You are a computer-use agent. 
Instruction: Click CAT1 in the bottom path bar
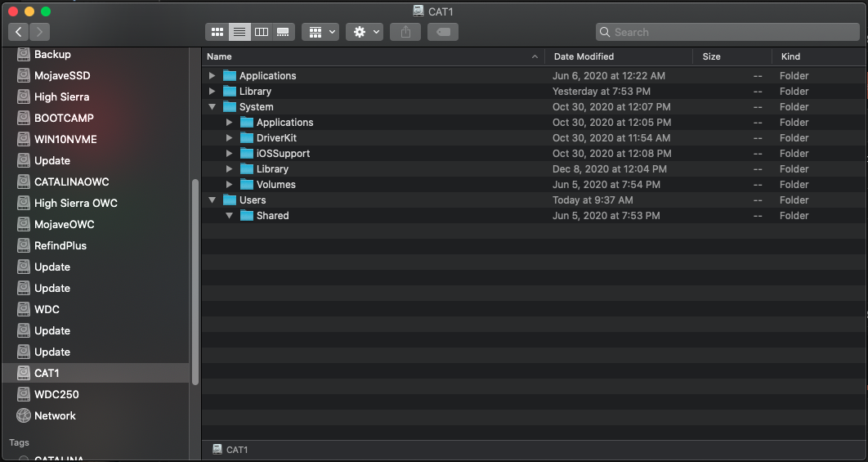[230, 450]
